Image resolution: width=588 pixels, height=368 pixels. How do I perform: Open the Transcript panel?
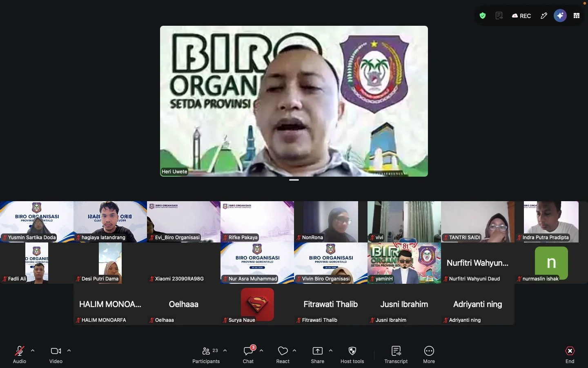click(396, 355)
